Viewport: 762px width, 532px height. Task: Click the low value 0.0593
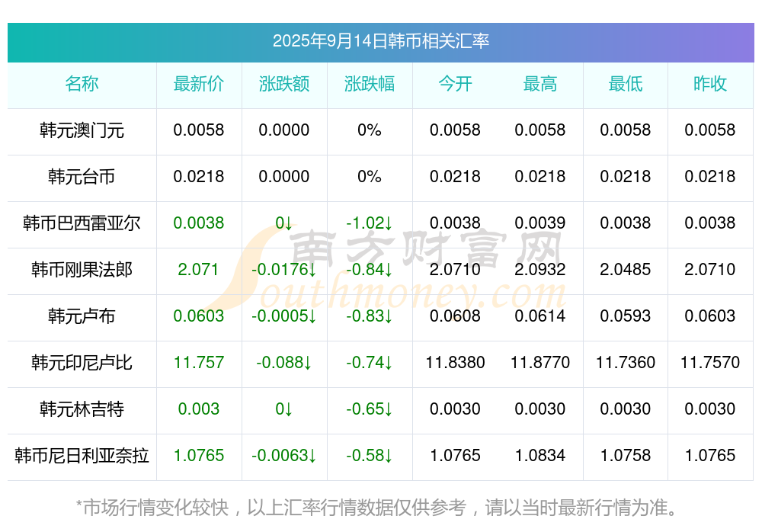point(625,316)
